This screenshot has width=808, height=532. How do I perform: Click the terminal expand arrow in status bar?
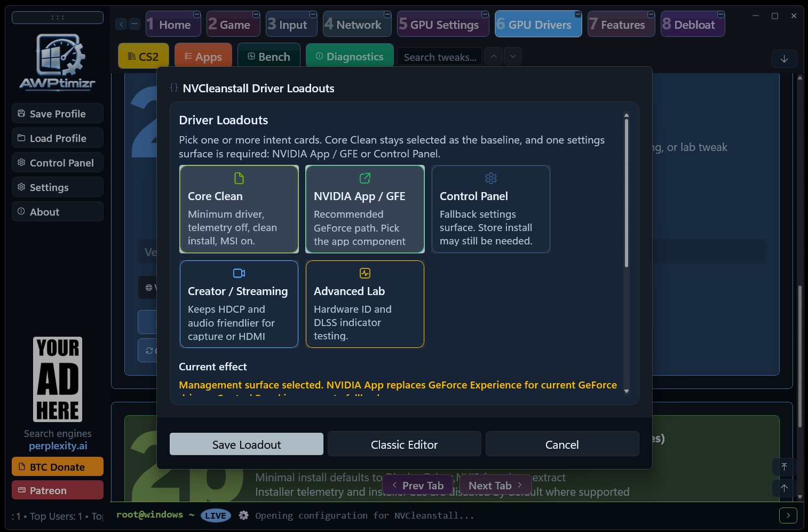pyautogui.click(x=788, y=515)
